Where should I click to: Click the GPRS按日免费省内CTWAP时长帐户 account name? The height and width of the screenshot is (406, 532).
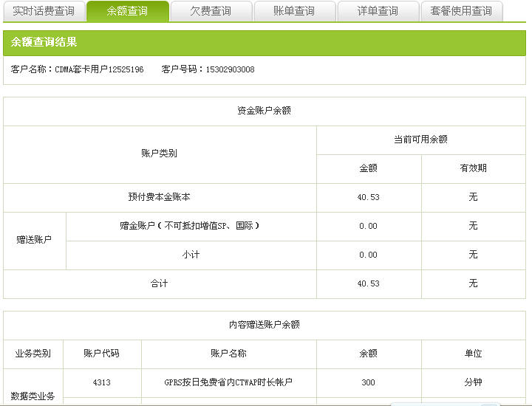click(228, 382)
